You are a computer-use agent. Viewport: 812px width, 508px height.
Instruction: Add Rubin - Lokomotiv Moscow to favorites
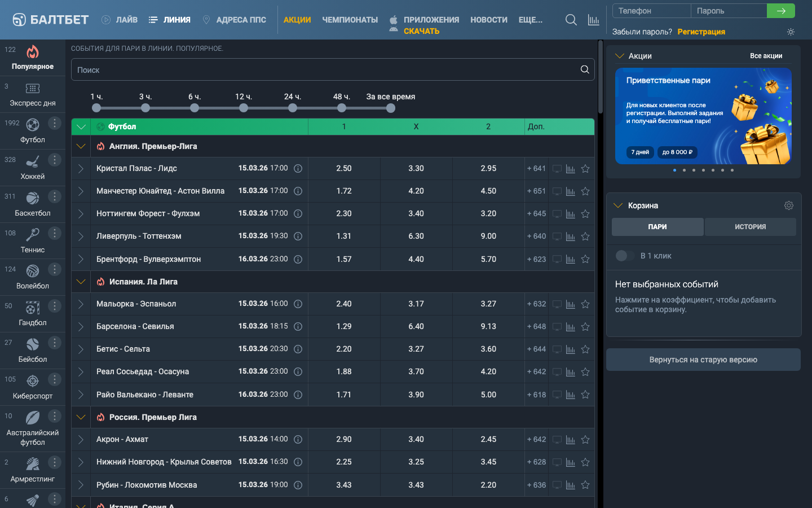point(585,485)
